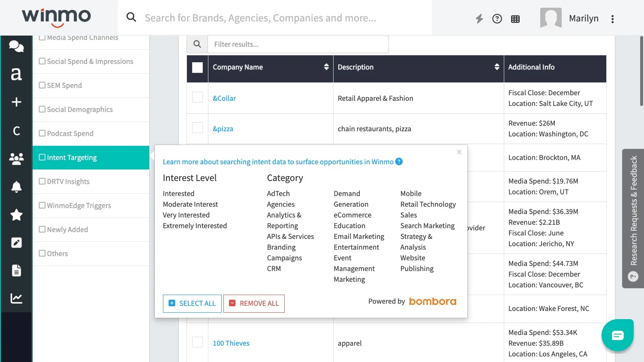
Task: Open the help question mark icon
Action: tap(497, 18)
